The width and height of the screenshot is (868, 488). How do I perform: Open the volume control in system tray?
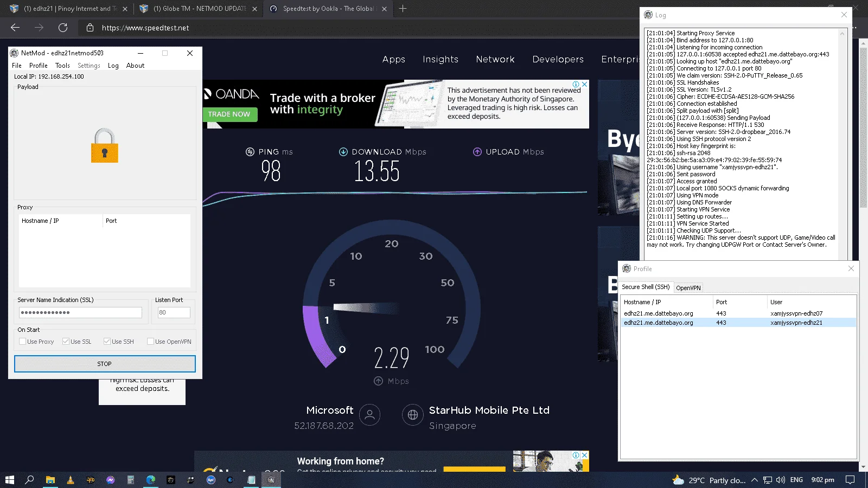tap(781, 480)
